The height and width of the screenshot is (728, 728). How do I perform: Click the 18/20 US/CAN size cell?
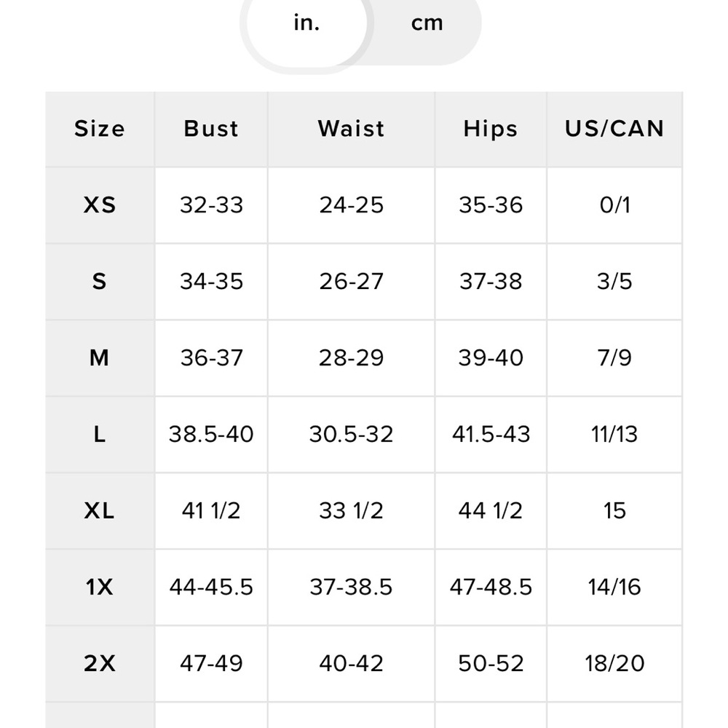pos(614,663)
